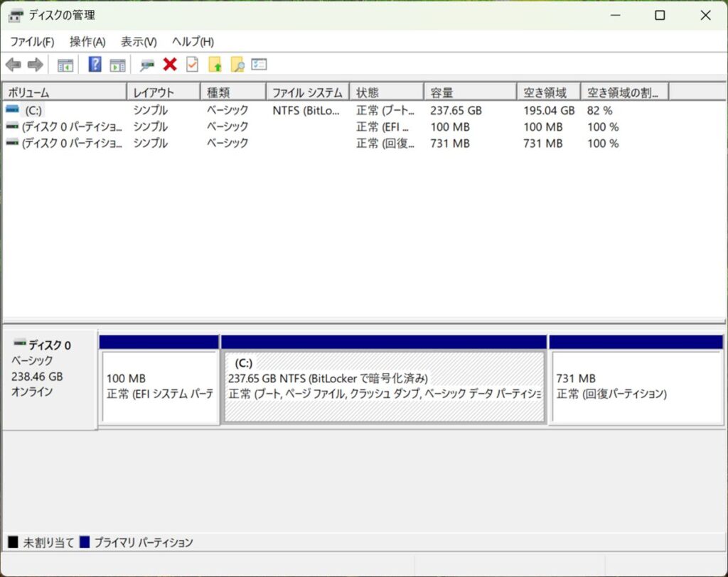
Task: Click the properties checkmark document icon
Action: [x=192, y=65]
